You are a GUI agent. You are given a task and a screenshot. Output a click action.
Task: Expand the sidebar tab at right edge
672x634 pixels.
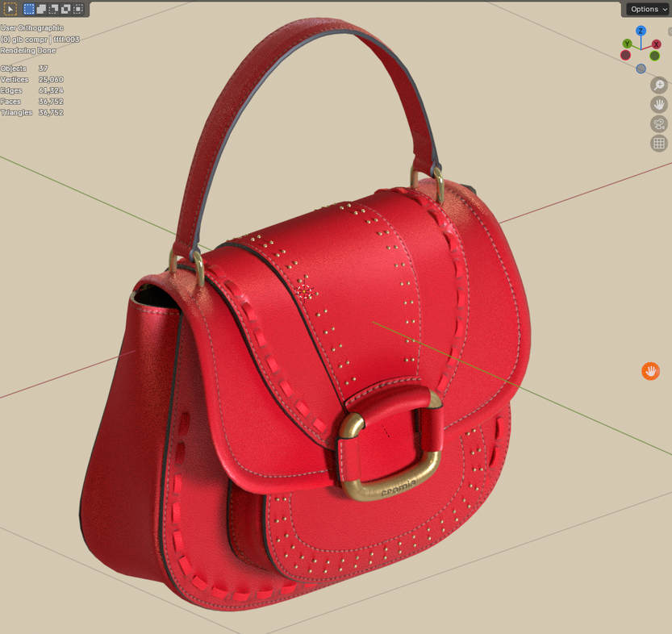pos(669,31)
